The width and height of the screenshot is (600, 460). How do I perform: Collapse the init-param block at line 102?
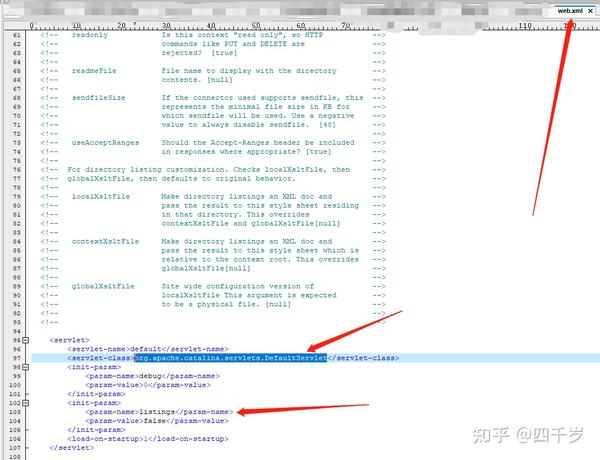pyautogui.click(x=26, y=403)
